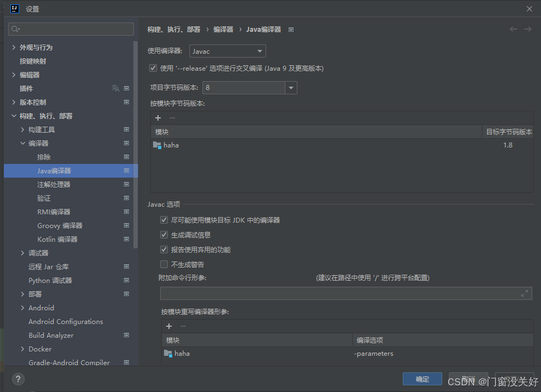This screenshot has height=392, width=541.
Task: Open the 项目字节码版本 dropdown
Action: pos(291,88)
